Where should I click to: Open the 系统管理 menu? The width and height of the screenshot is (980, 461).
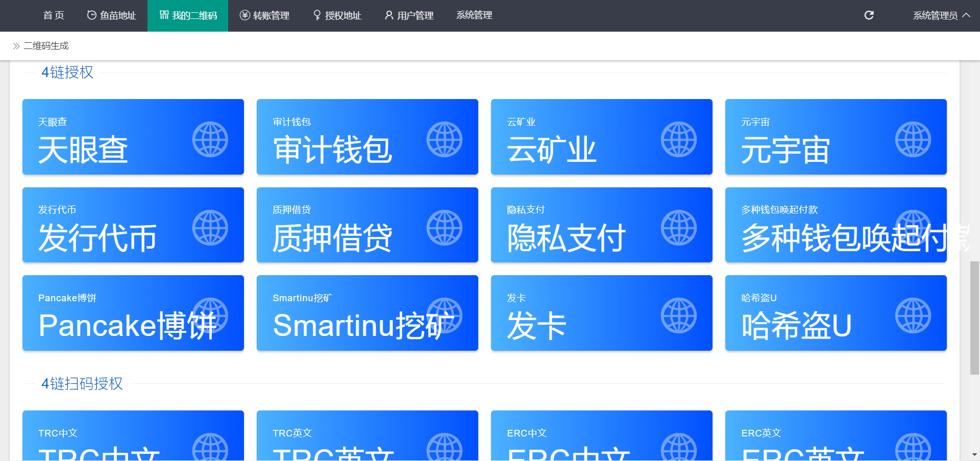(474, 15)
